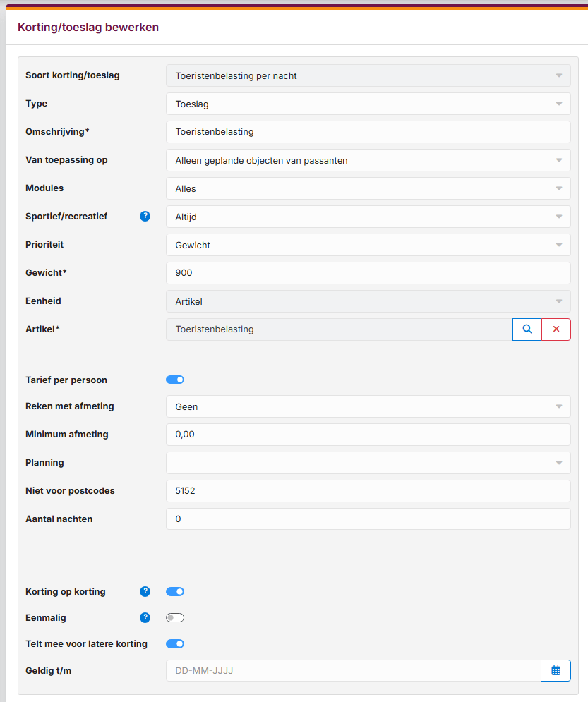Screen dimensions: 588x702
Task: Click the Omschrijving text field
Action: click(x=368, y=132)
